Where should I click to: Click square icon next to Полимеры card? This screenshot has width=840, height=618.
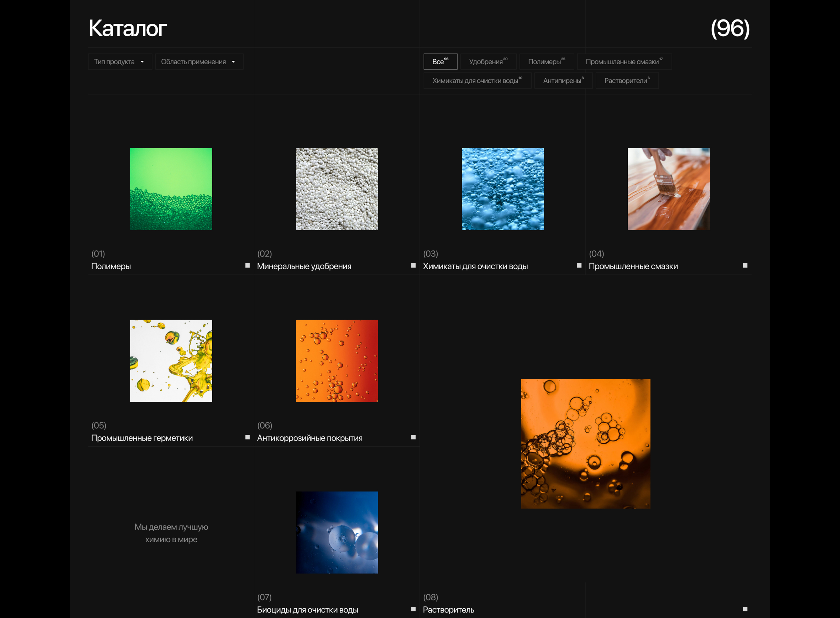(247, 266)
